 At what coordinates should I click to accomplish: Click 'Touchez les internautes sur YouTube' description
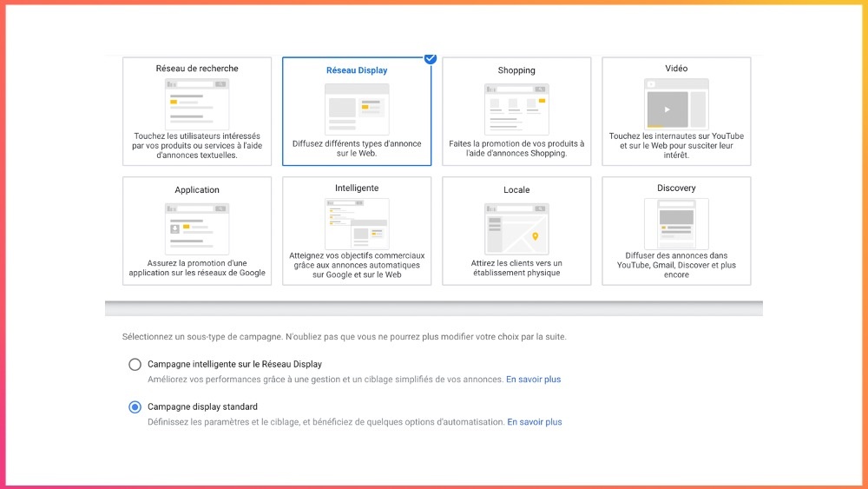tap(676, 146)
